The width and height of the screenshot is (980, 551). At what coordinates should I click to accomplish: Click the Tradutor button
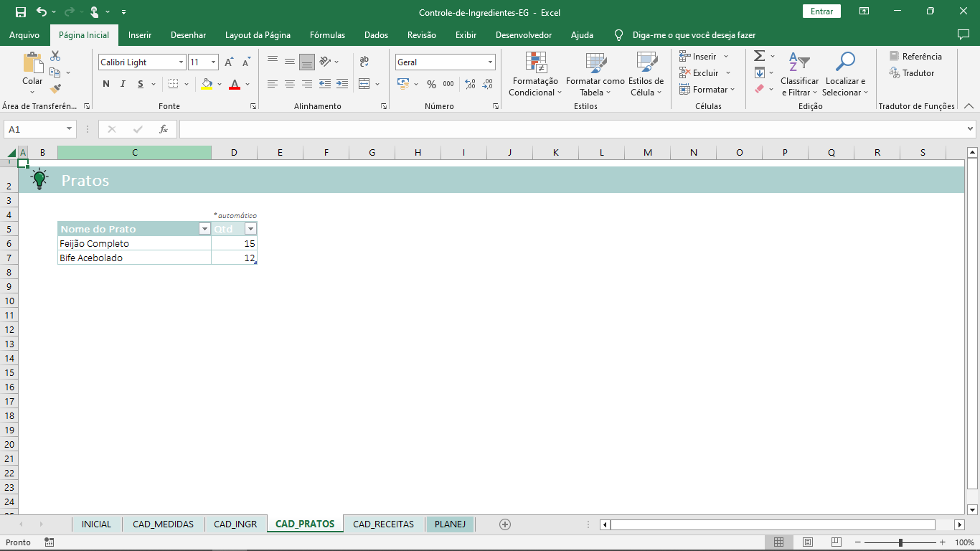coord(911,73)
